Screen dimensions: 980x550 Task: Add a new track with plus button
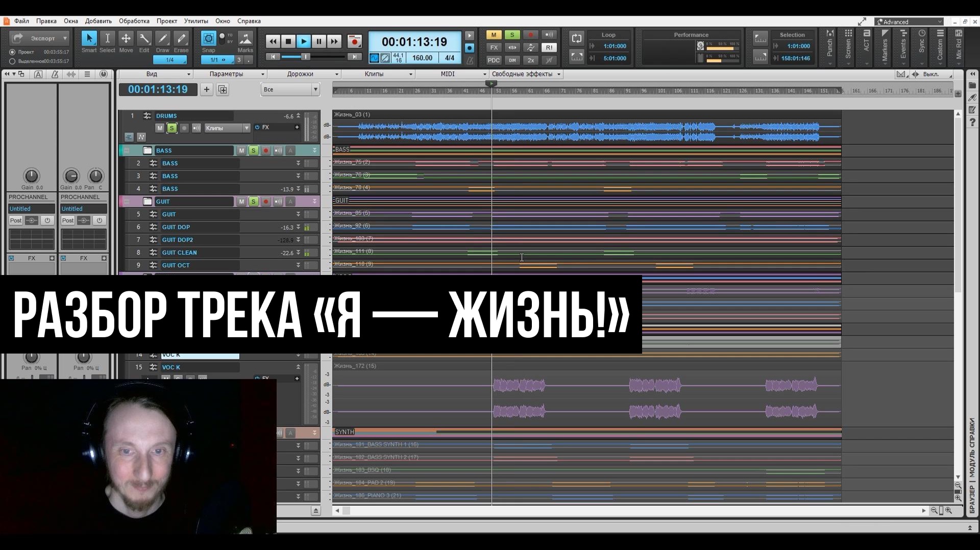tap(206, 89)
